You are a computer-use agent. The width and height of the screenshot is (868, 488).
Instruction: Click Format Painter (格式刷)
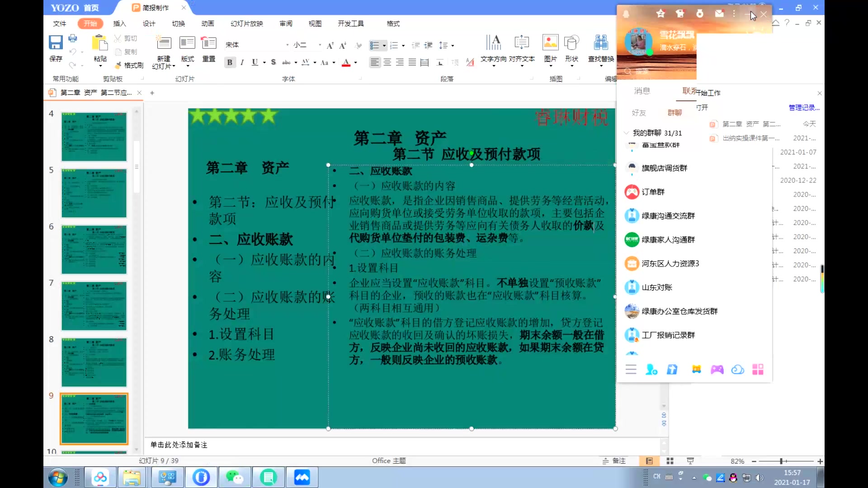coord(129,66)
